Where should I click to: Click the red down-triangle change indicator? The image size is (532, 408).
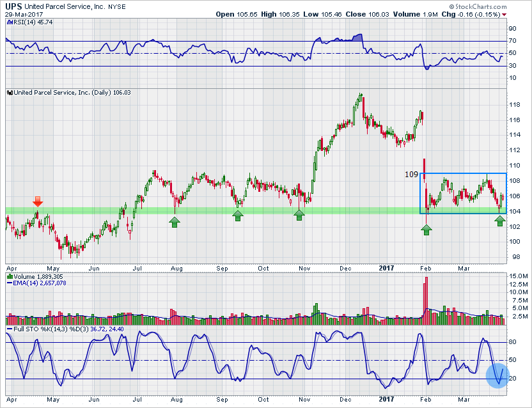pos(504,15)
